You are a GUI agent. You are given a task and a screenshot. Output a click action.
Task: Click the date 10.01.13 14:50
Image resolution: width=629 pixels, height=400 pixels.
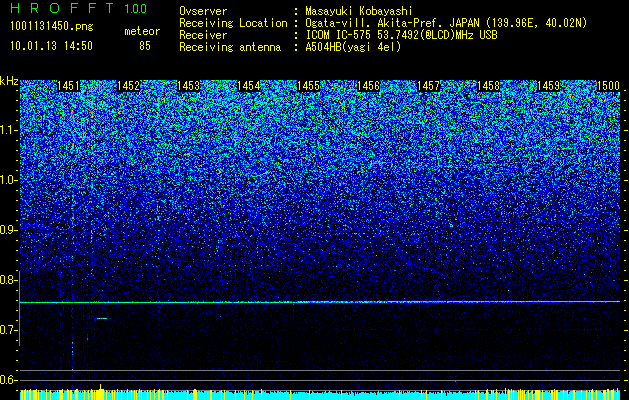click(51, 46)
